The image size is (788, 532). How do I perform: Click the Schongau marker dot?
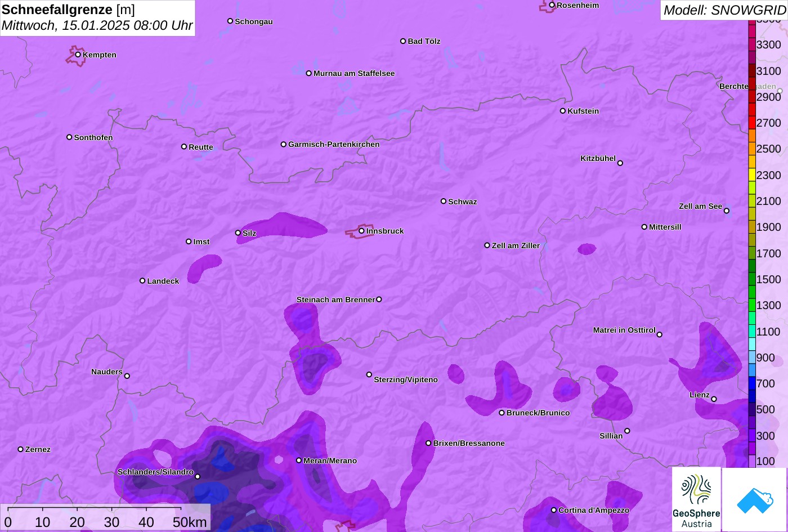[230, 21]
